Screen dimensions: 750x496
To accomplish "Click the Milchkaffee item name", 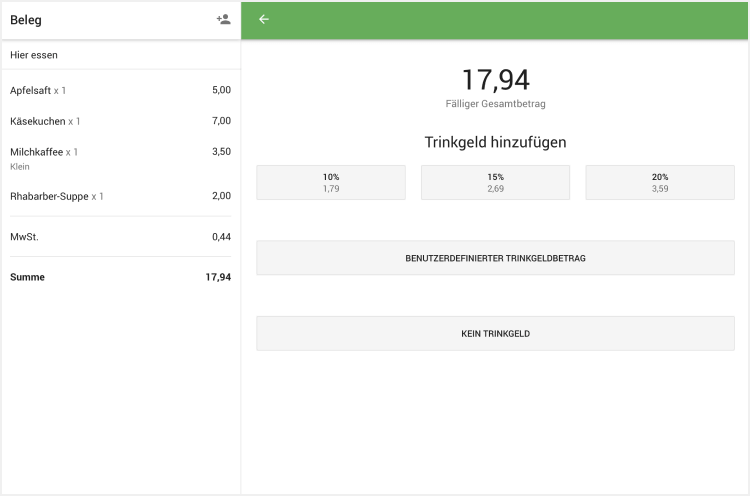I will [x=37, y=152].
